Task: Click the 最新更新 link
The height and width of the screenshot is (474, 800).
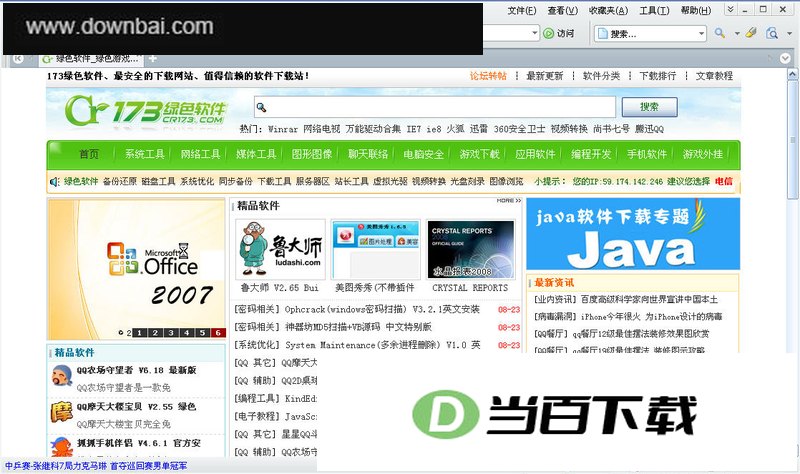Action: point(544,76)
